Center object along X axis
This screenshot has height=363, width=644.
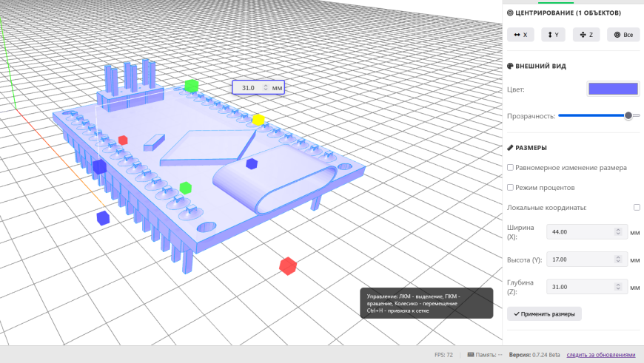(x=520, y=35)
